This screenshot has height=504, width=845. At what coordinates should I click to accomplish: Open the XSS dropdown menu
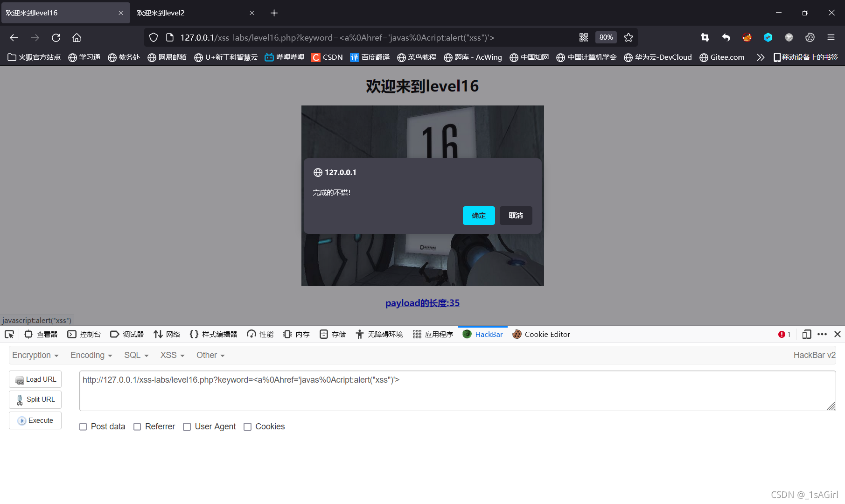171,355
